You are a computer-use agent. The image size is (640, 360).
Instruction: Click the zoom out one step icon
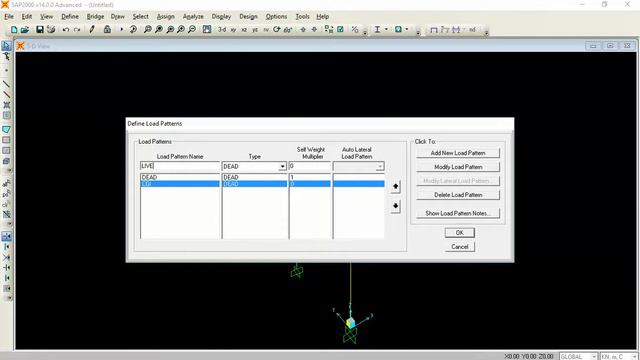(x=192, y=29)
